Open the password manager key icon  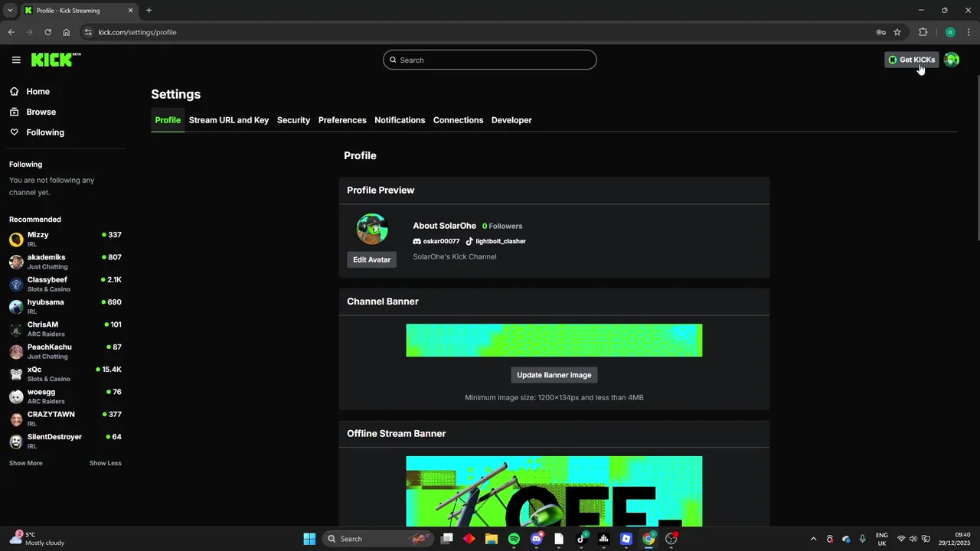880,32
